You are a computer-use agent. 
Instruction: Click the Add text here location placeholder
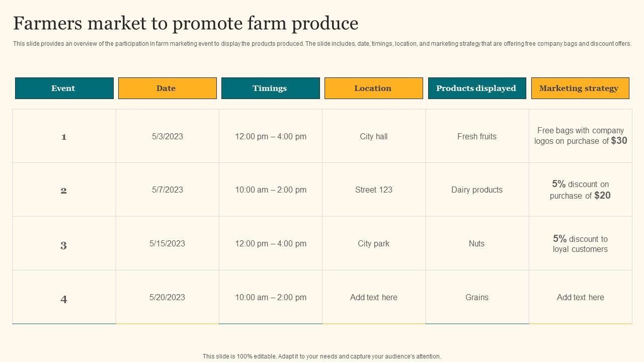coord(374,297)
